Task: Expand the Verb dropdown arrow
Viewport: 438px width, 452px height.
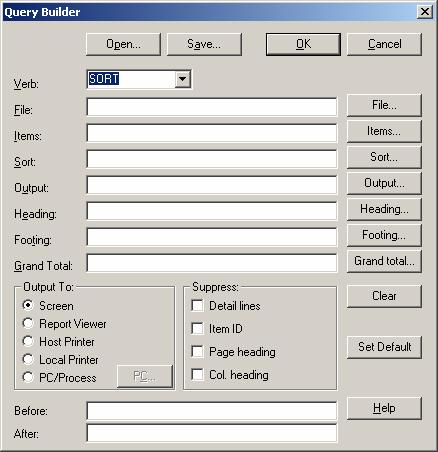Action: (x=183, y=79)
